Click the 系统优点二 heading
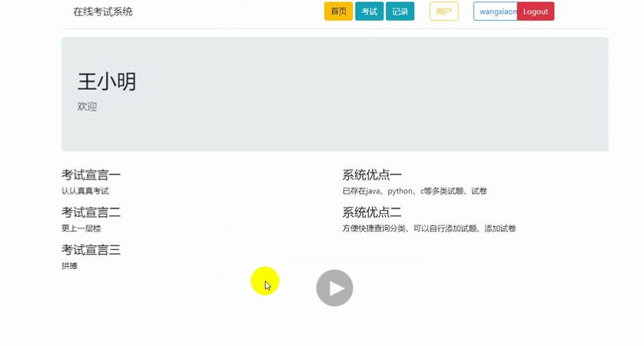644x346 pixels. (372, 212)
